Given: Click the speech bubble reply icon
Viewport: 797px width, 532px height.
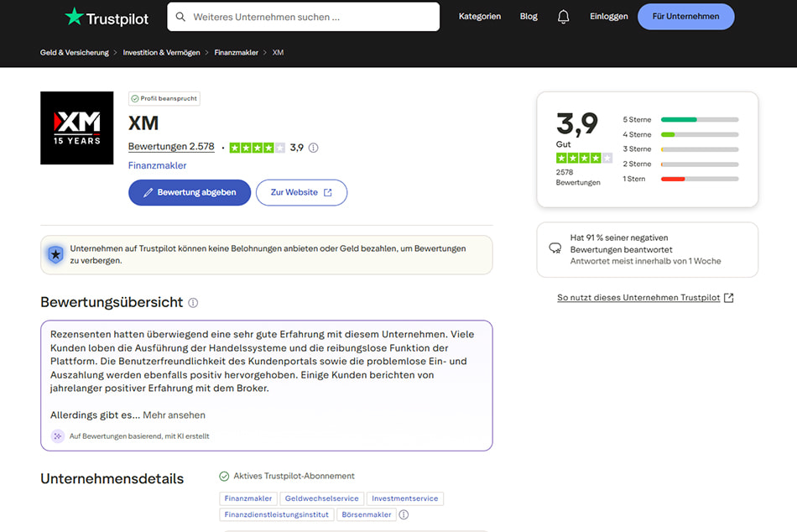Looking at the screenshot, I should coord(555,248).
